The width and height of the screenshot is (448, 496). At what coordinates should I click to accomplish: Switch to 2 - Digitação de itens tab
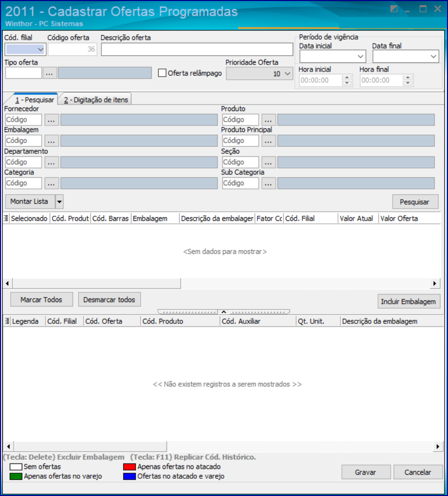point(96,100)
